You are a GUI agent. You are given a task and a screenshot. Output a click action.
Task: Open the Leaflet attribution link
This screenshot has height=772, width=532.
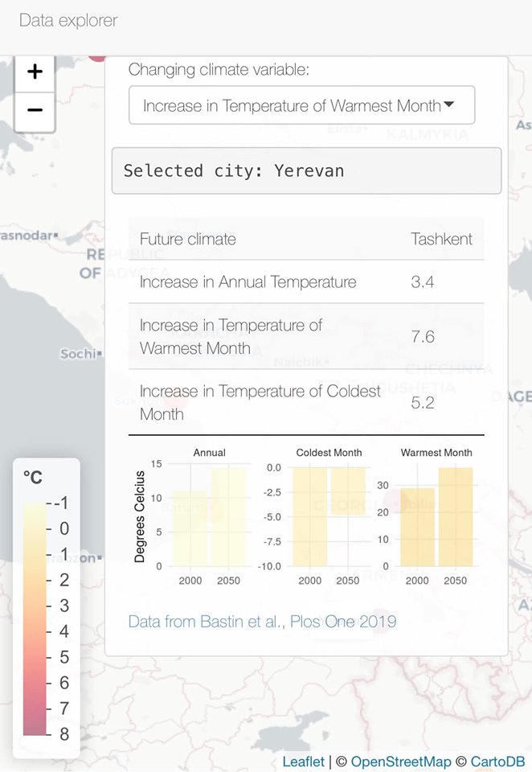(x=304, y=762)
